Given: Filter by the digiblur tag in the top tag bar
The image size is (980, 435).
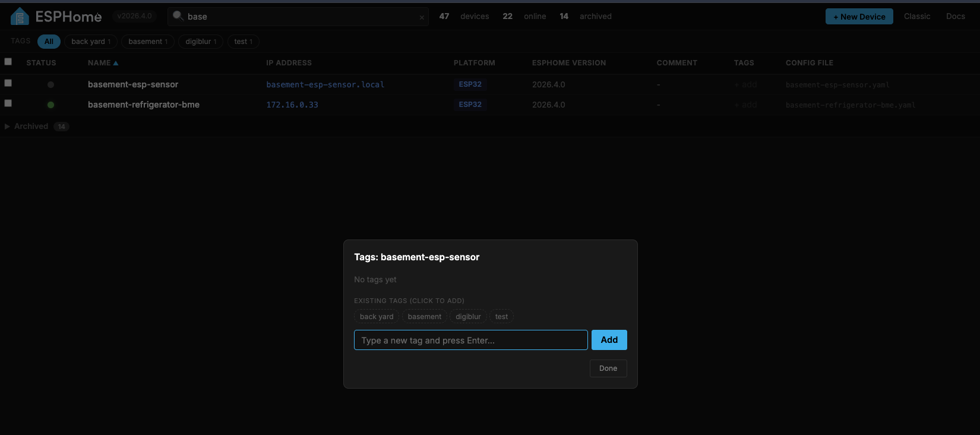Looking at the screenshot, I should point(201,42).
